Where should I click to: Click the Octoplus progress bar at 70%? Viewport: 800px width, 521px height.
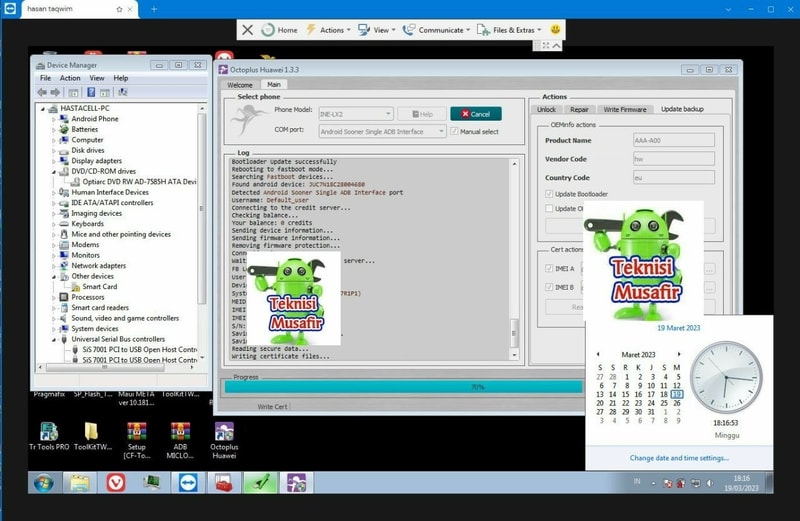(403, 387)
